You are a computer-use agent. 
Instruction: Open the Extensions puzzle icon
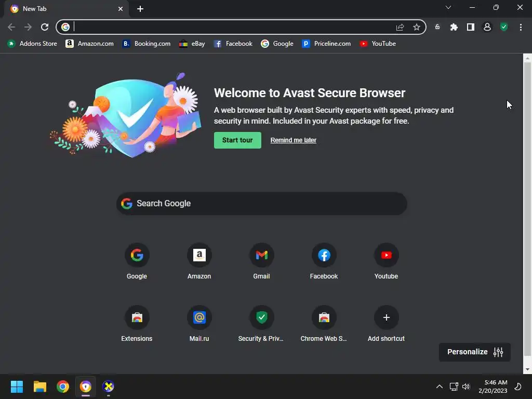[x=454, y=27]
